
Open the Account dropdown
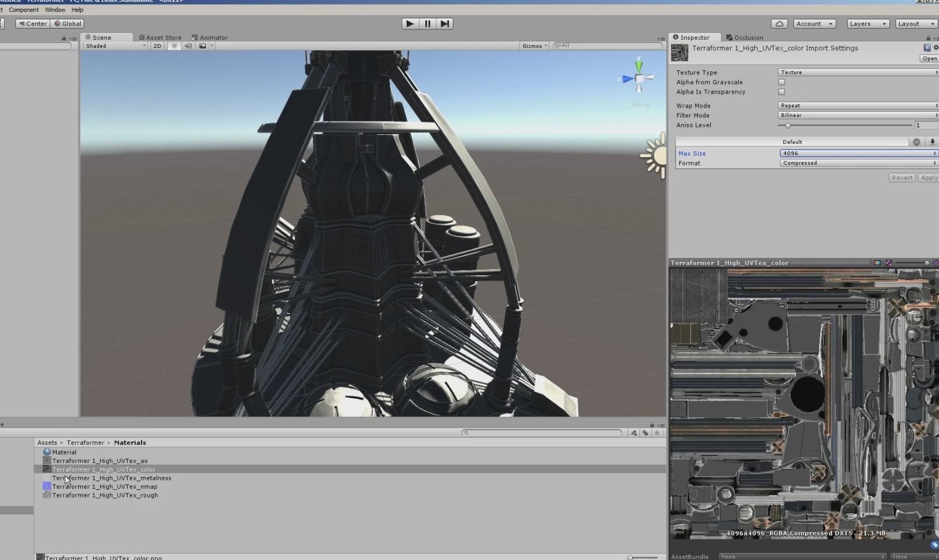pos(814,24)
